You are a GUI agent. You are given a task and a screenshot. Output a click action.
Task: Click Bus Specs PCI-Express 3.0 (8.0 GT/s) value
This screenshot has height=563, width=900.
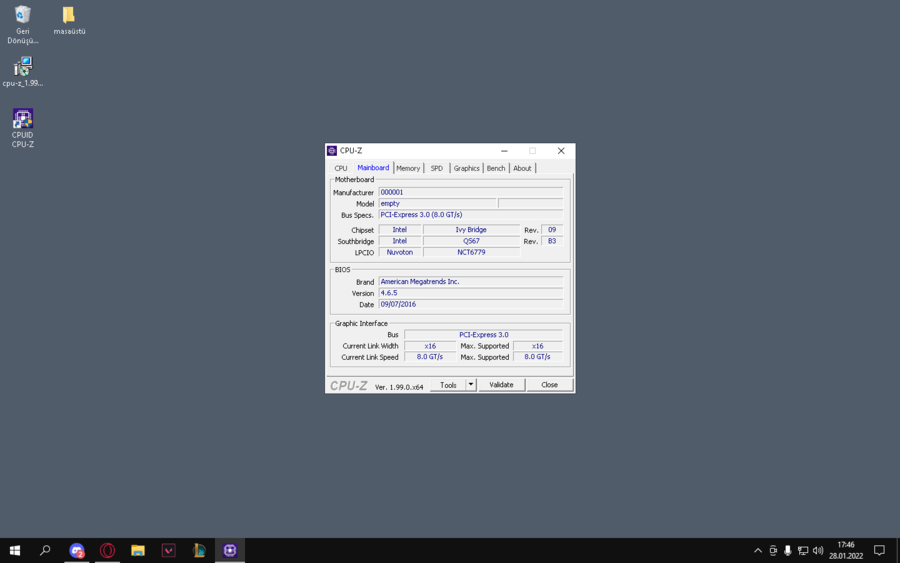471,215
